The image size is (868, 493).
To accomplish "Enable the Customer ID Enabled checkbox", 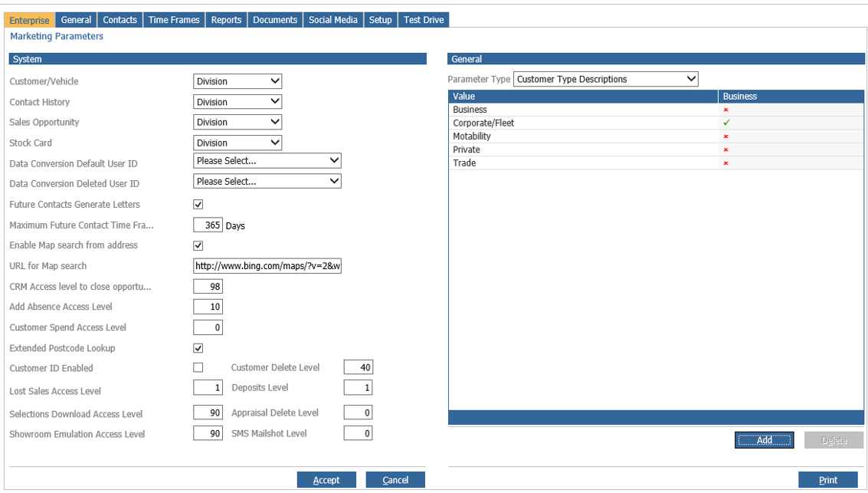I will pos(198,368).
